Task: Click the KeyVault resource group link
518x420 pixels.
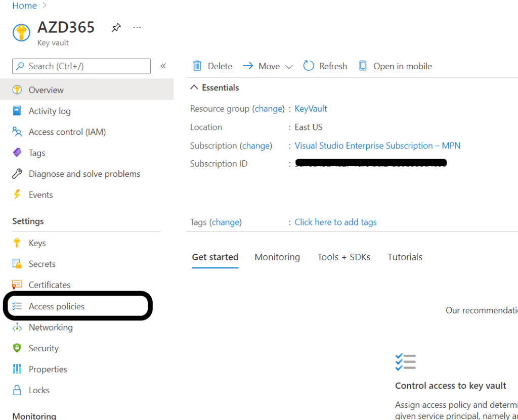Action: point(311,109)
